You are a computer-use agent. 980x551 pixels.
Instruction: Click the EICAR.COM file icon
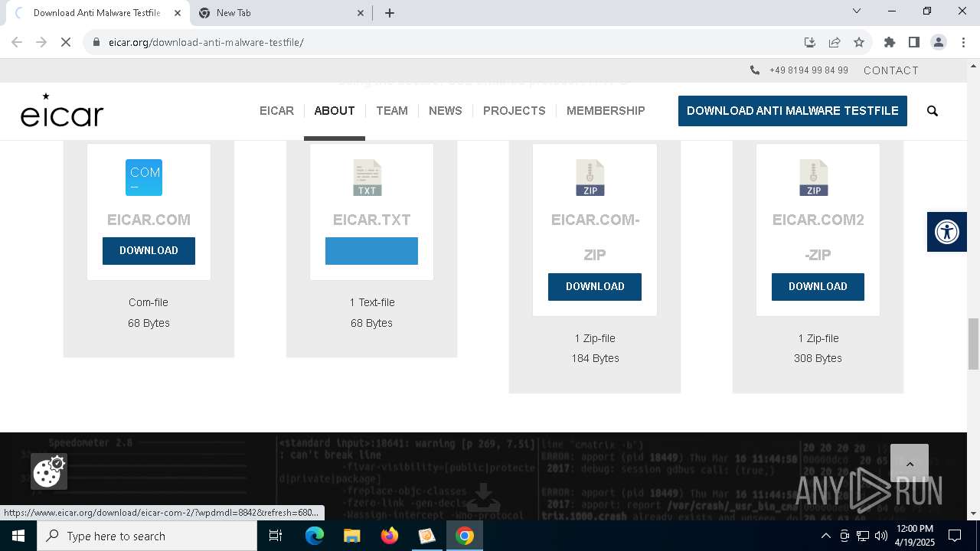click(144, 178)
